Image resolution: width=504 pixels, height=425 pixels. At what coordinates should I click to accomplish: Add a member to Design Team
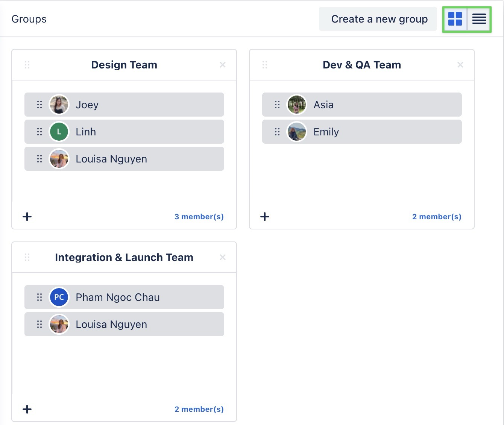coord(27,217)
